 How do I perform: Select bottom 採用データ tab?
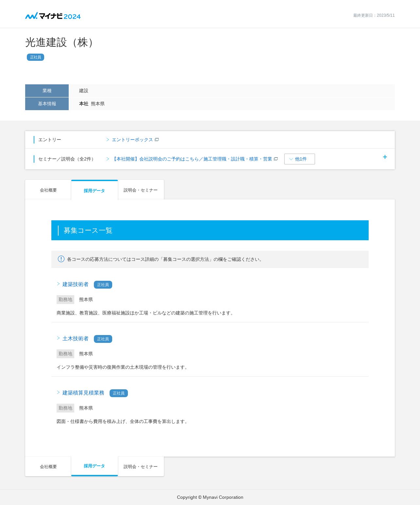[94, 466]
